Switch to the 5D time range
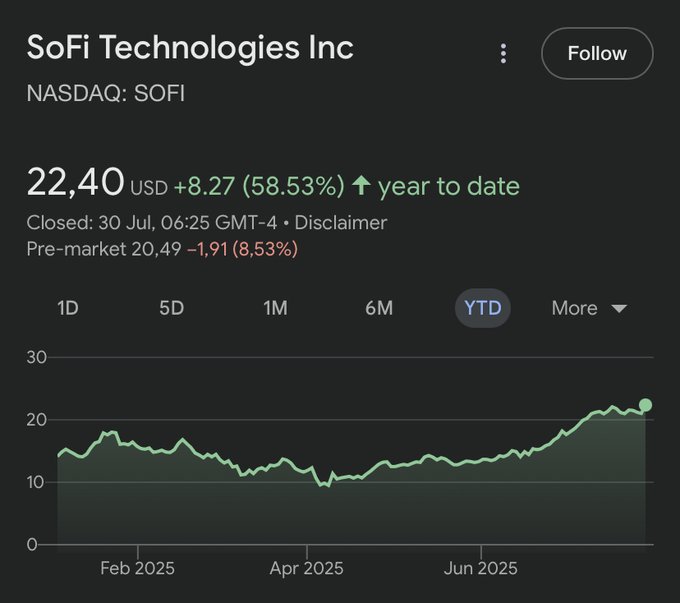 click(x=171, y=308)
